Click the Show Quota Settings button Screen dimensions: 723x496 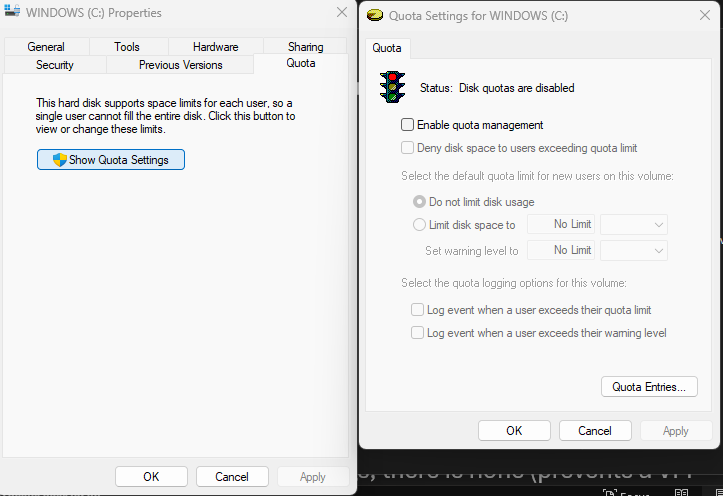111,160
